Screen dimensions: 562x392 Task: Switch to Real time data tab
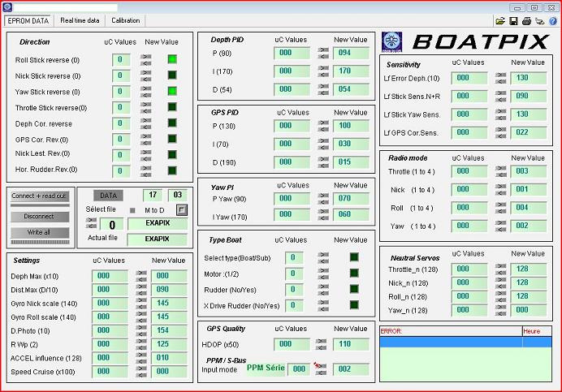[x=80, y=20]
